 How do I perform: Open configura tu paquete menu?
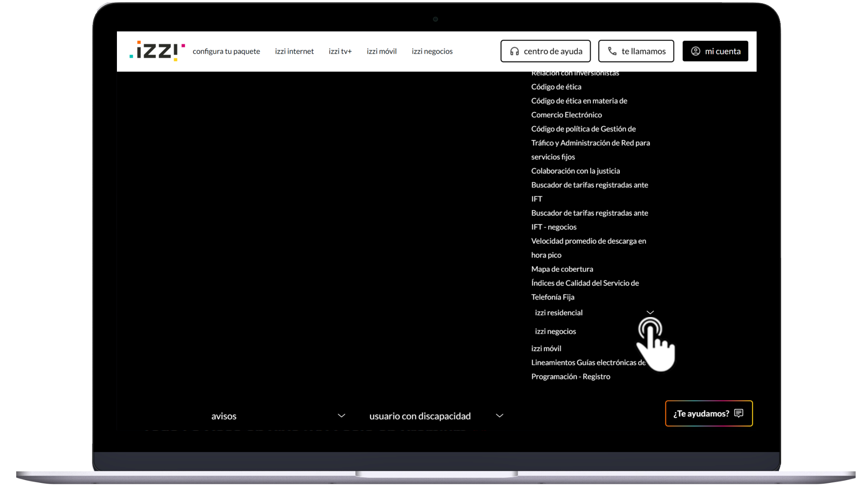point(226,51)
